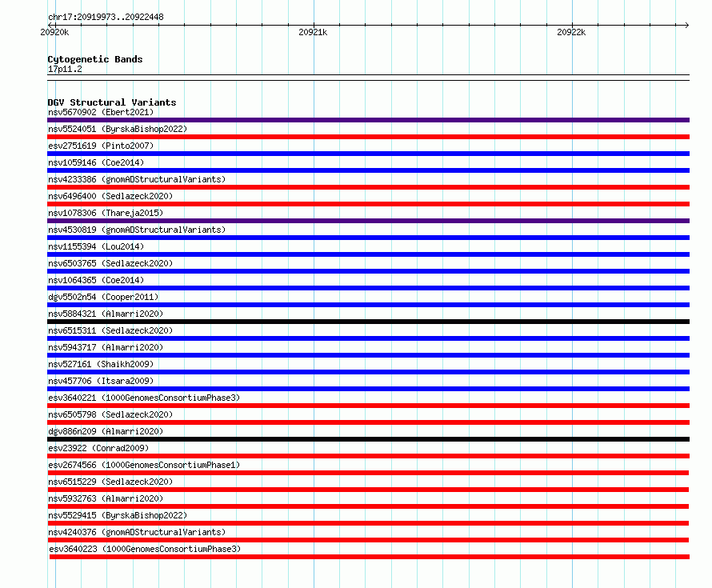This screenshot has width=712, height=588.
Task: Click the red bar under nsv4233386
Action: pyautogui.click(x=368, y=187)
